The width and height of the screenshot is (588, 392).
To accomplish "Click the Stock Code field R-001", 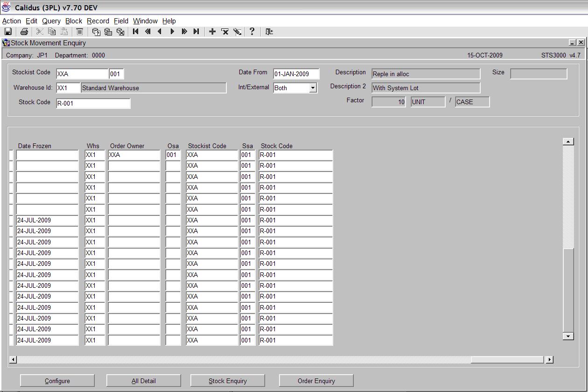I will tap(93, 103).
